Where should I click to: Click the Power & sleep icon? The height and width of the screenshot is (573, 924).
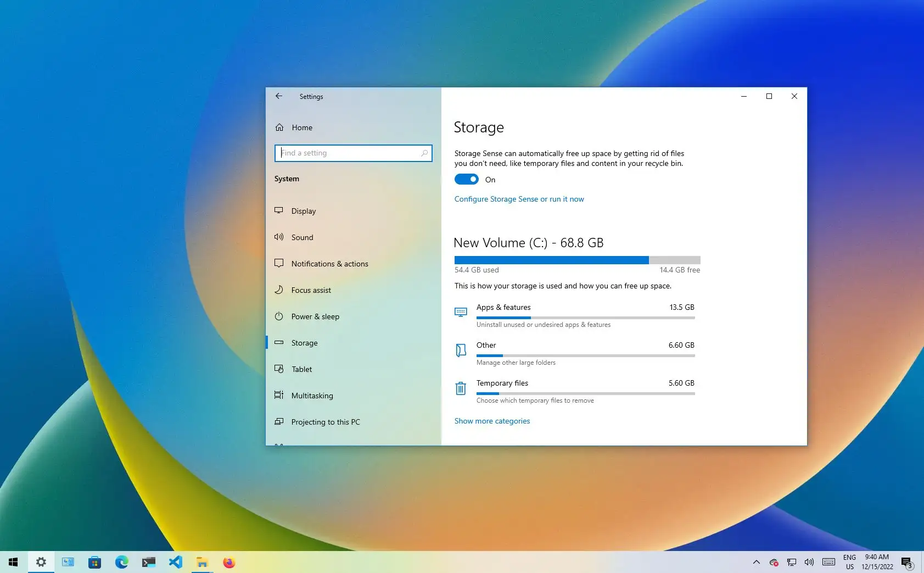tap(279, 316)
